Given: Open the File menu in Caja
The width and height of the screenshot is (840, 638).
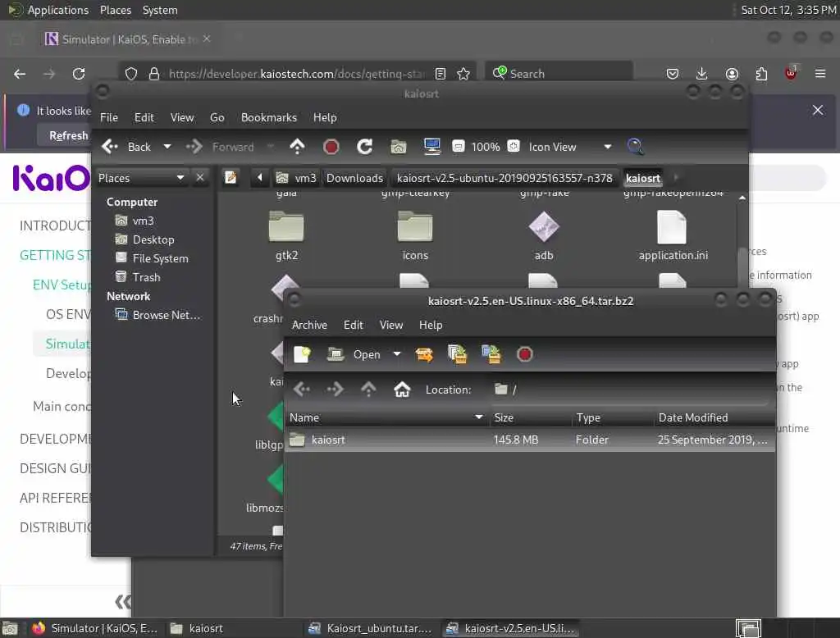Looking at the screenshot, I should pos(109,117).
